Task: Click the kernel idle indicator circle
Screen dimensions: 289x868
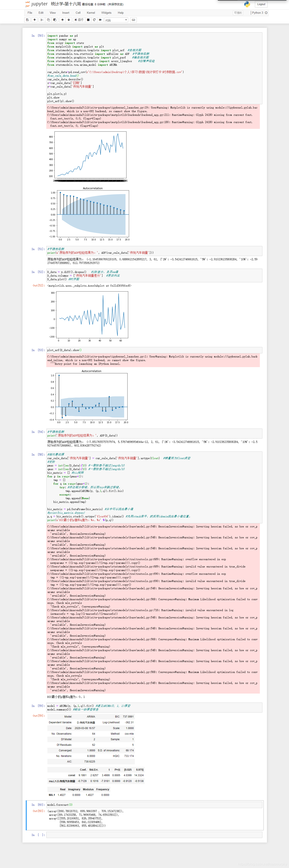Action: click(266, 13)
